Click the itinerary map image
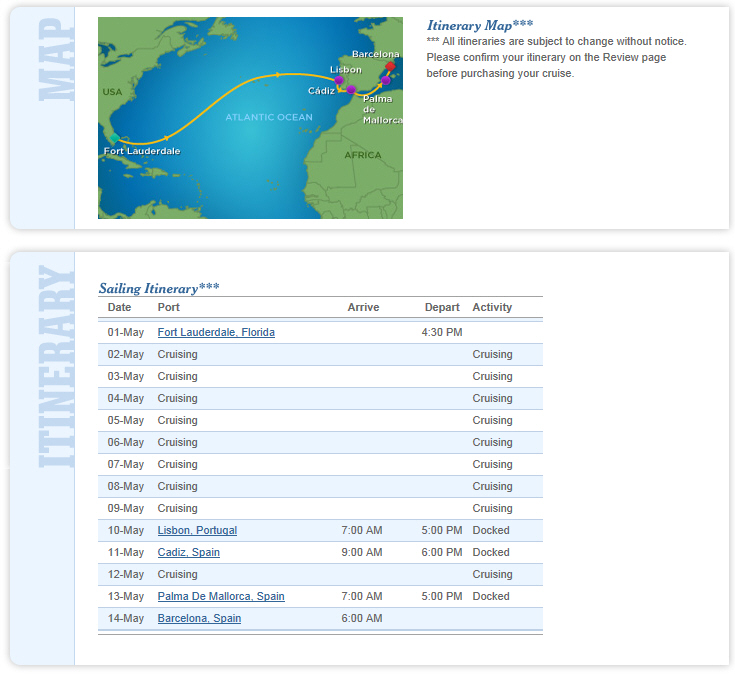 250,118
